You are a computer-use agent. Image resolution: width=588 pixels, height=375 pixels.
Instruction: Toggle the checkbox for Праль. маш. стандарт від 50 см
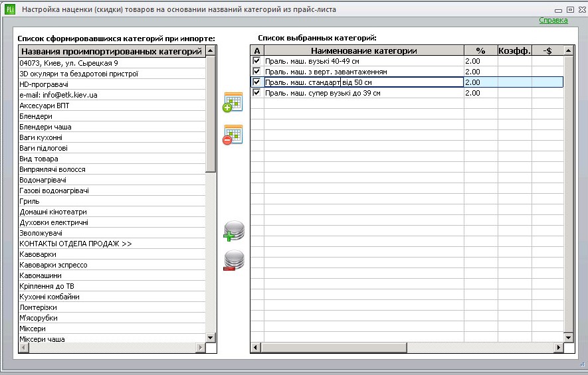[257, 82]
